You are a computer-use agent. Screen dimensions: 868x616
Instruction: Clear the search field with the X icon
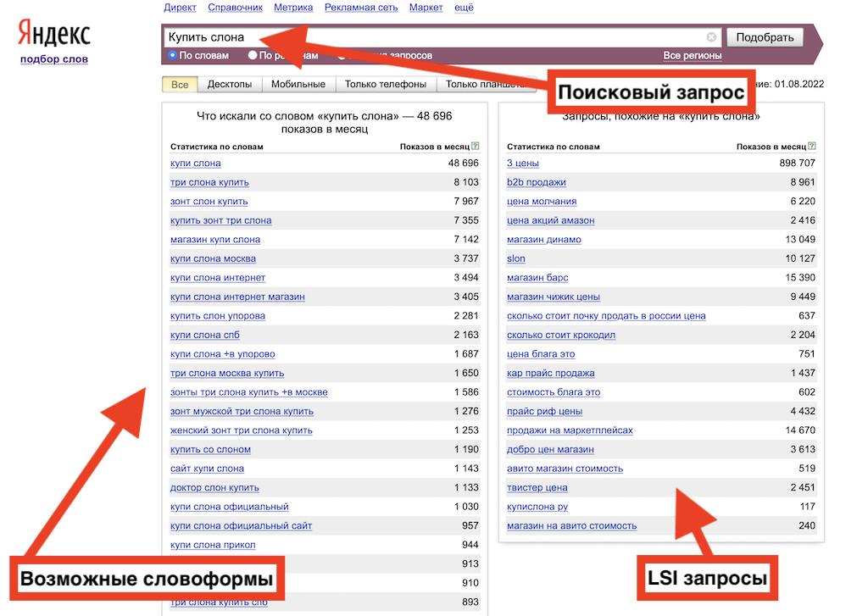(711, 37)
